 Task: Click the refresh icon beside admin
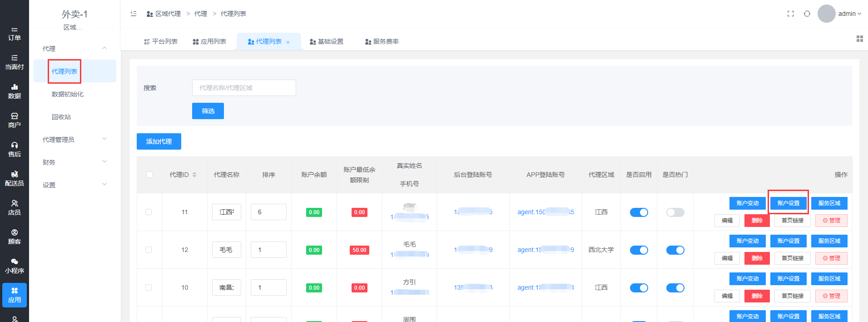pyautogui.click(x=807, y=14)
